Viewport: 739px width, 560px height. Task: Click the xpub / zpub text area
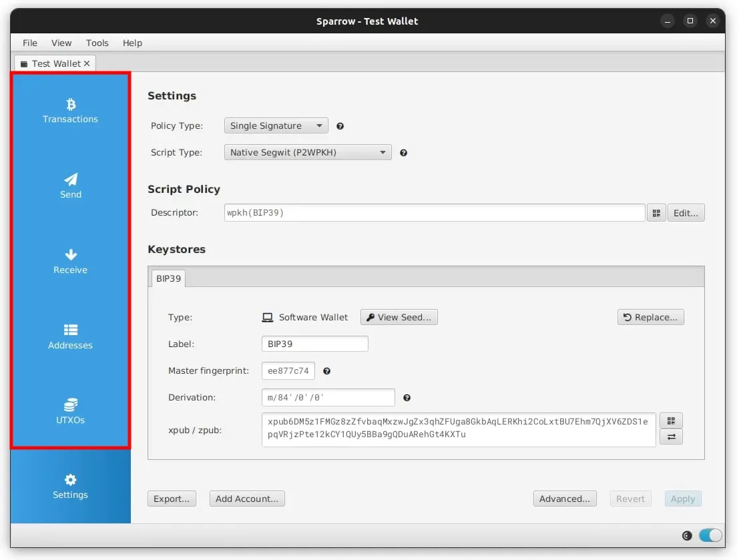coord(459,430)
